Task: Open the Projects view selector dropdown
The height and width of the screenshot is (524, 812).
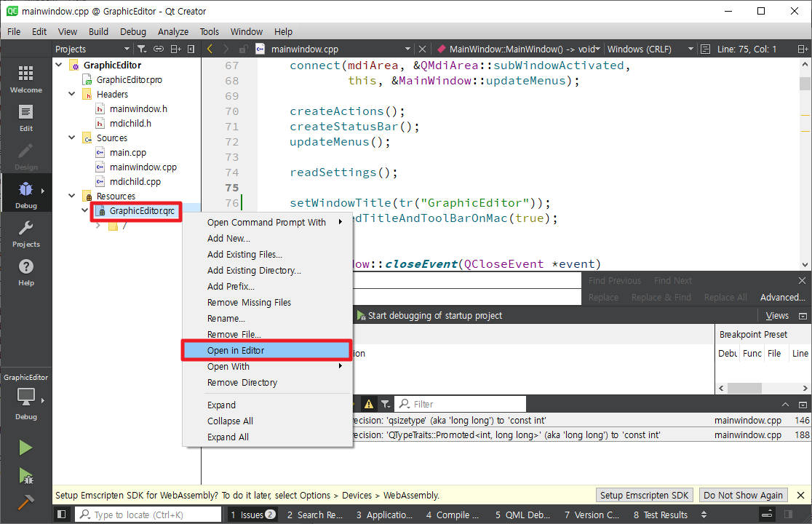Action: (x=92, y=49)
